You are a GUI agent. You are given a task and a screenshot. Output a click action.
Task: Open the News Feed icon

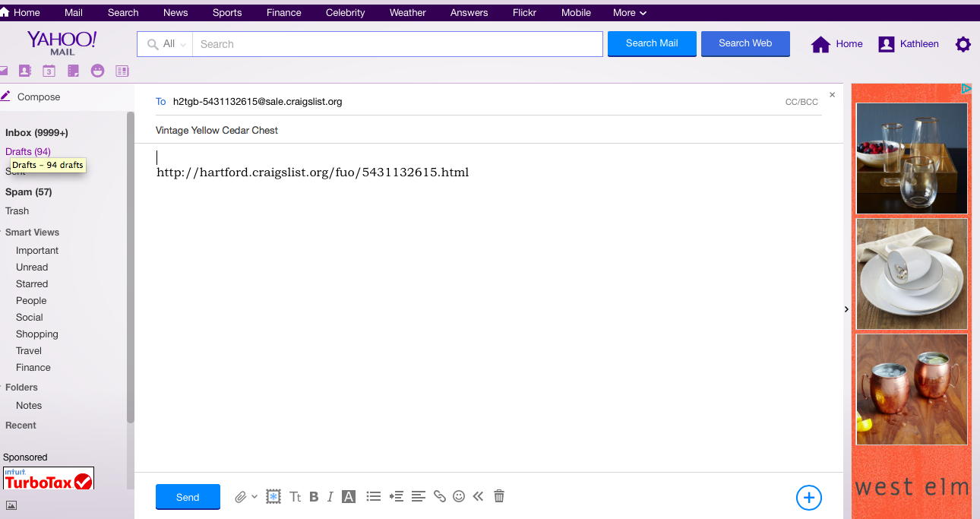[122, 71]
